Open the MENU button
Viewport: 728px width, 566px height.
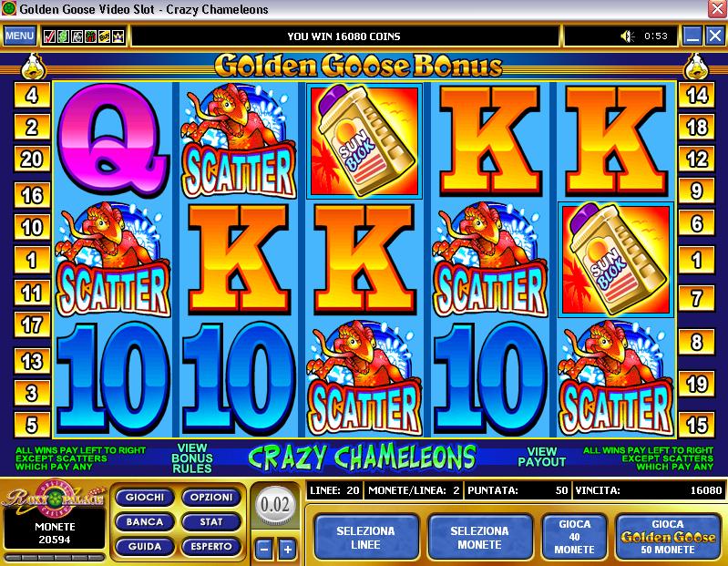(19, 36)
